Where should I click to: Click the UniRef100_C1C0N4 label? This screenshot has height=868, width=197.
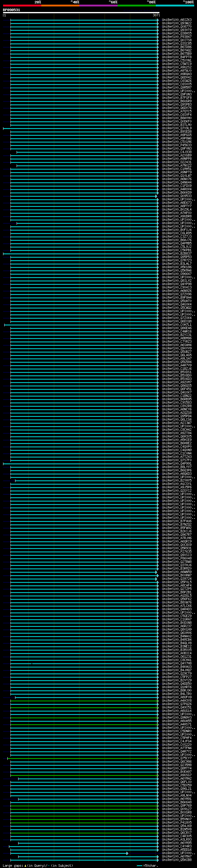click(x=176, y=454)
